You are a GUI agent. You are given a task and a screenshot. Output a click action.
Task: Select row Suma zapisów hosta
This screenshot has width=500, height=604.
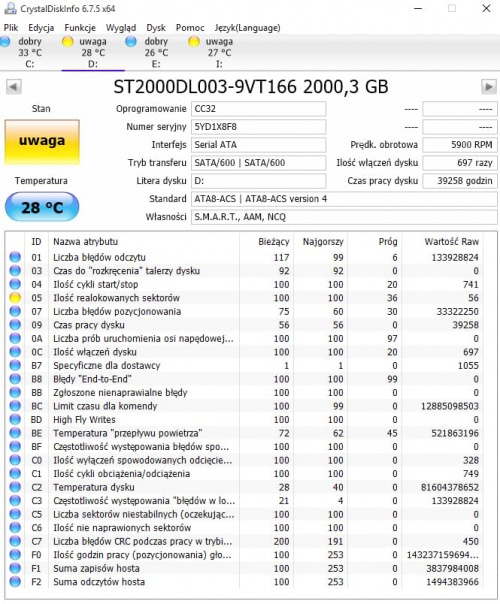245,568
